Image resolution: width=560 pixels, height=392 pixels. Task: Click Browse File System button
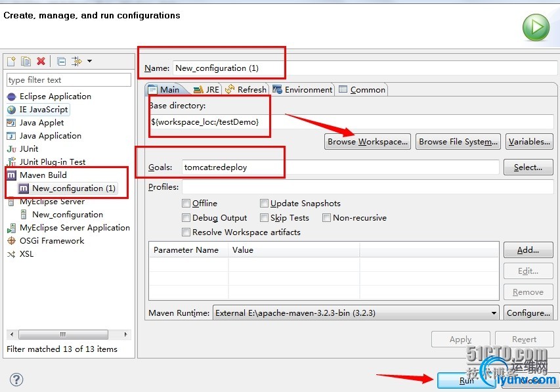coord(458,142)
